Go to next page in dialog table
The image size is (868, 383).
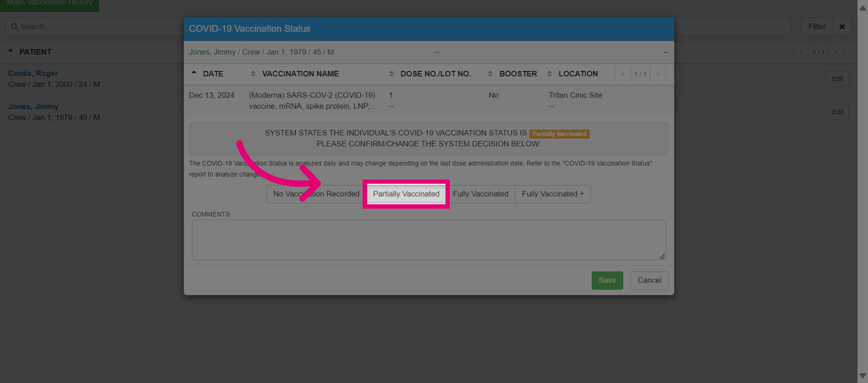658,74
